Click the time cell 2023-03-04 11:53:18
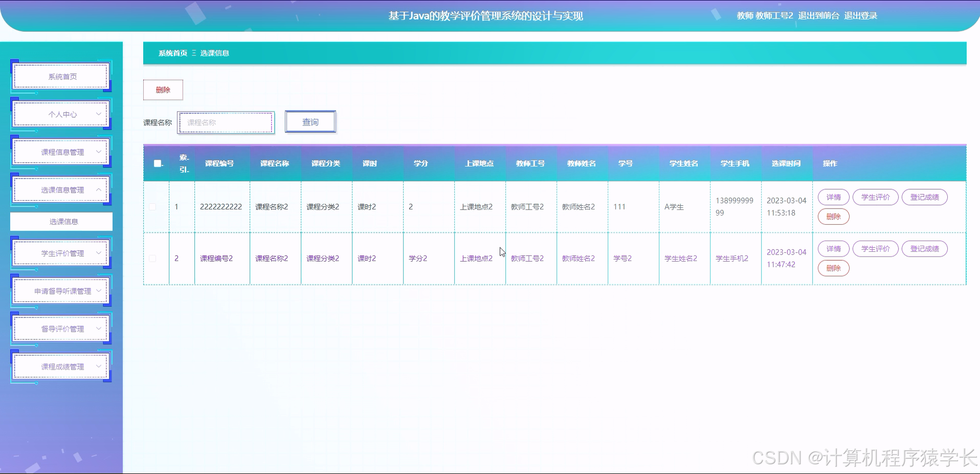 787,207
